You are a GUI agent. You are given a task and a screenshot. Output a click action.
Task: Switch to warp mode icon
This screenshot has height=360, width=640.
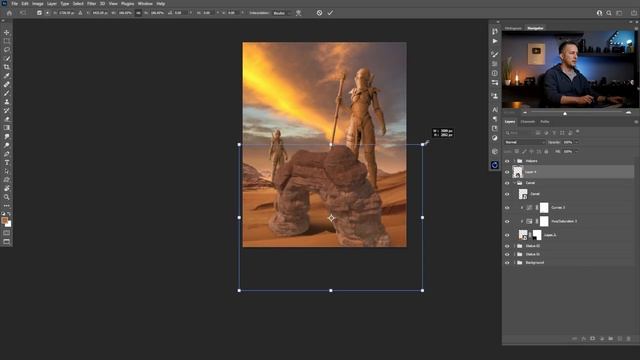pyautogui.click(x=299, y=13)
